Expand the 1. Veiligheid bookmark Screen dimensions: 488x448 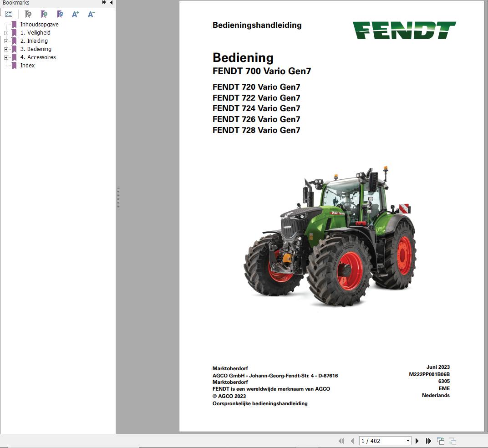[x=6, y=33]
